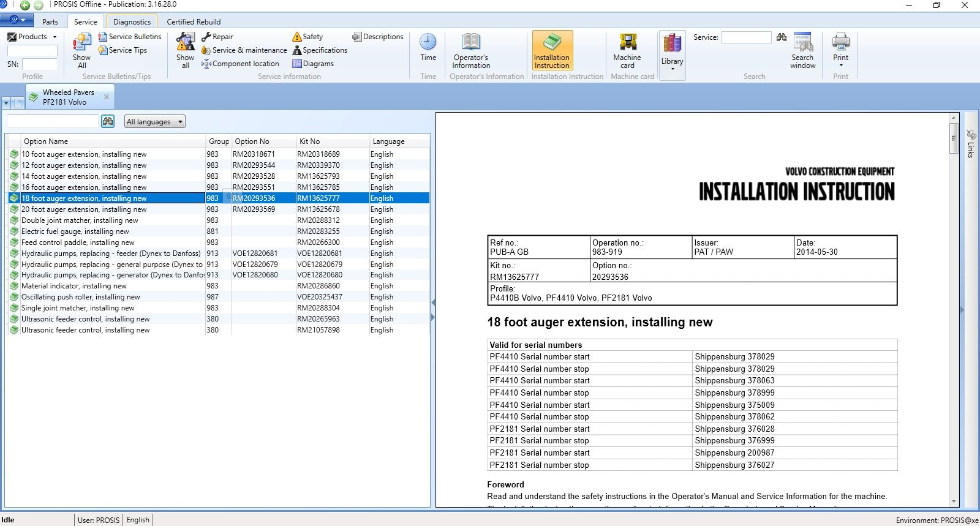This screenshot has width=980, height=526.
Task: Select Oscillating push roller row
Action: [x=218, y=297]
